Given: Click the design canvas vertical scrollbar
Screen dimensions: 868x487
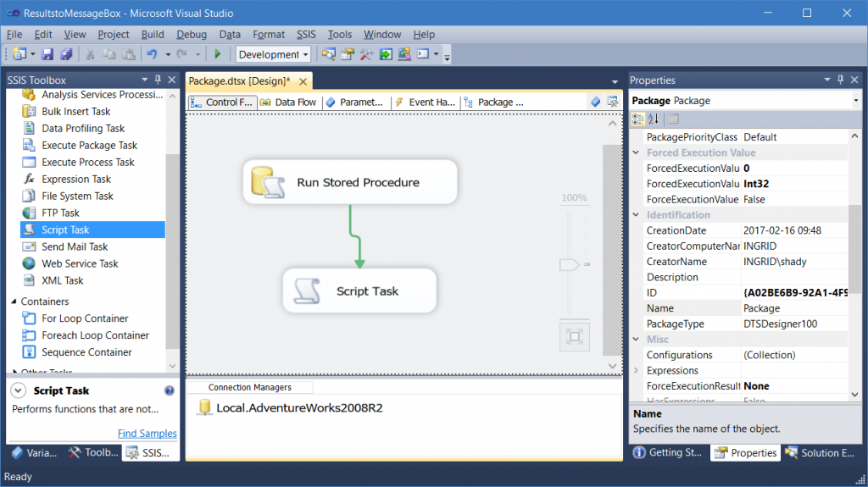Looking at the screenshot, I should click(x=612, y=250).
